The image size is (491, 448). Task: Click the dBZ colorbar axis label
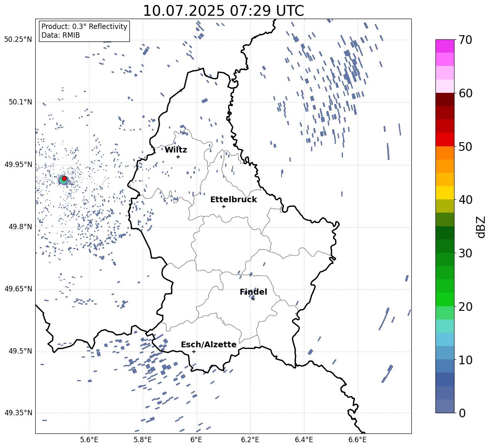coord(481,227)
